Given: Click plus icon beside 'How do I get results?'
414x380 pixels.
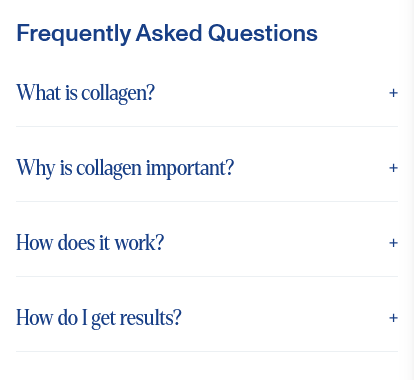Looking at the screenshot, I should click(393, 318).
